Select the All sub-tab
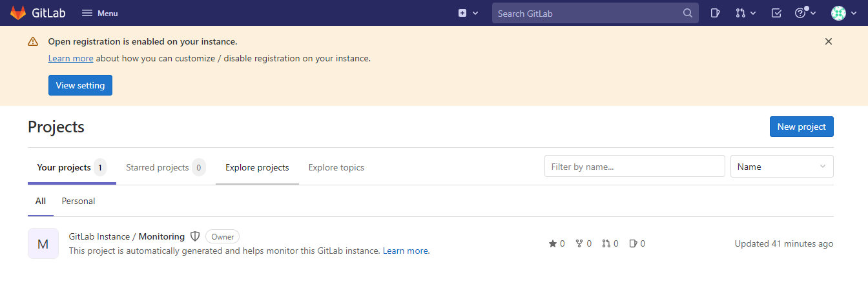Image resolution: width=868 pixels, height=288 pixels. pyautogui.click(x=41, y=201)
